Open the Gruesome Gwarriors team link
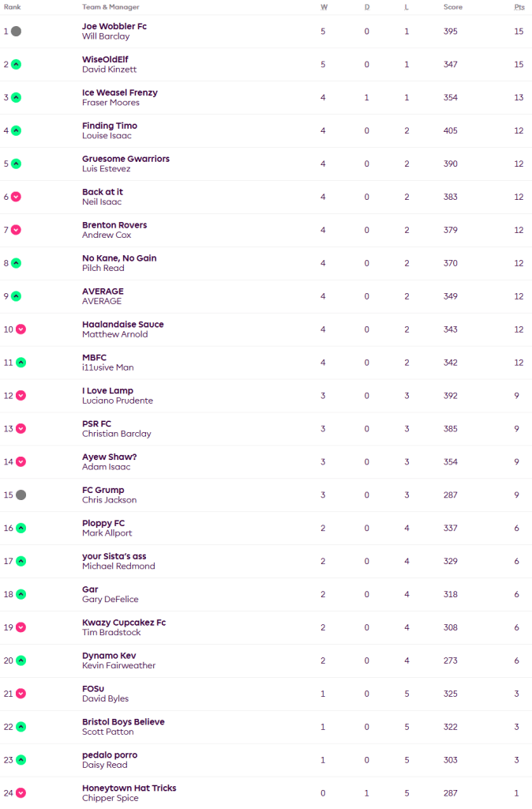532x809 pixels. [126, 159]
